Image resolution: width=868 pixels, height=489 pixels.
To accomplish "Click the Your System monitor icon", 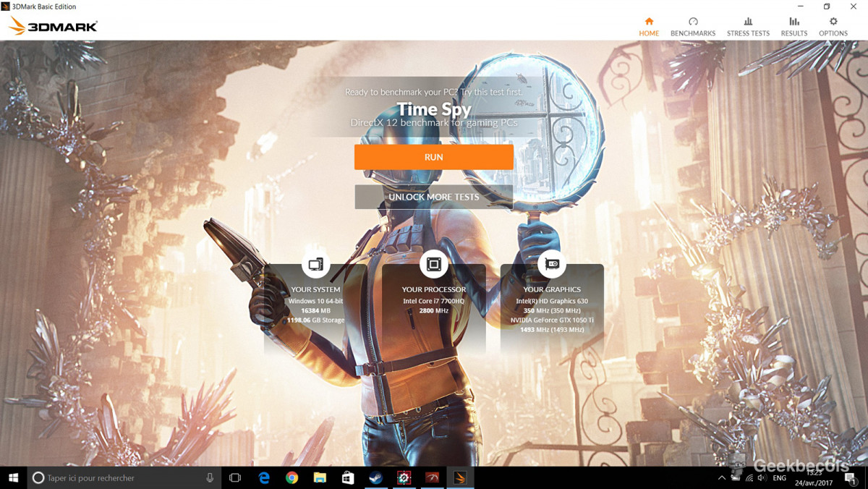I will (x=315, y=264).
